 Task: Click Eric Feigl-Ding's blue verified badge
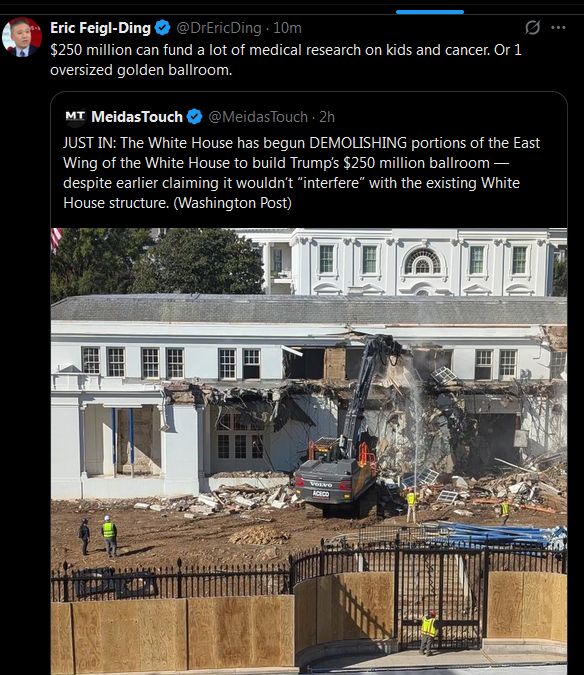(162, 28)
